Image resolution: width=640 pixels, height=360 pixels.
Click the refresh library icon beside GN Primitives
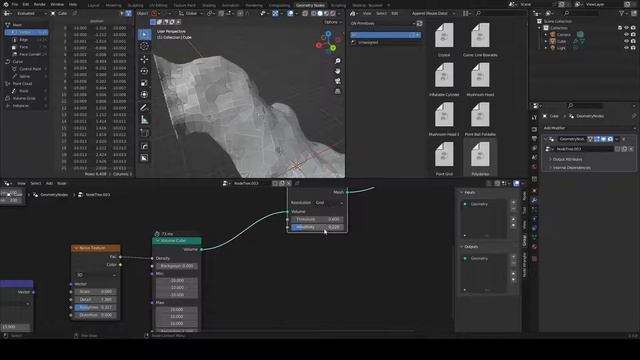[420, 24]
